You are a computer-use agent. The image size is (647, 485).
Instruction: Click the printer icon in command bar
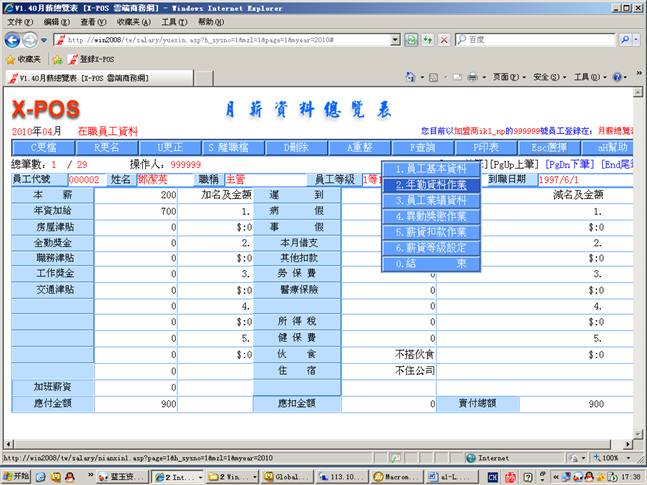tap(472, 77)
